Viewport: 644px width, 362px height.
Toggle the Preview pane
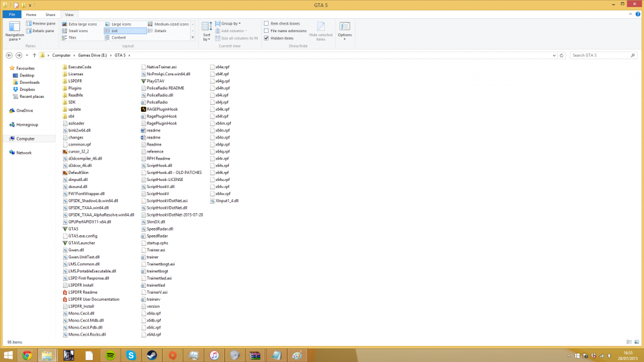(x=41, y=23)
